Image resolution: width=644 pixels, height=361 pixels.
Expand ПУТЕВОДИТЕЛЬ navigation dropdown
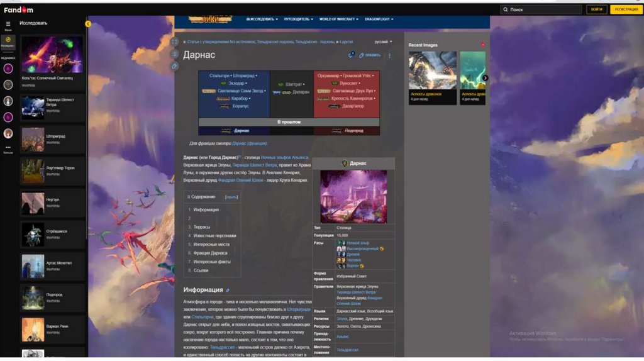click(x=299, y=19)
